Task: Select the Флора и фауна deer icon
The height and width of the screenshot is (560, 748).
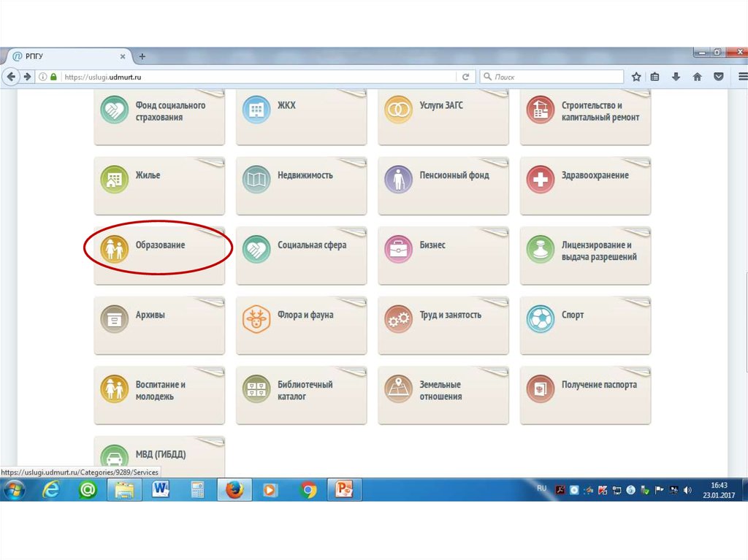Action: tap(256, 318)
